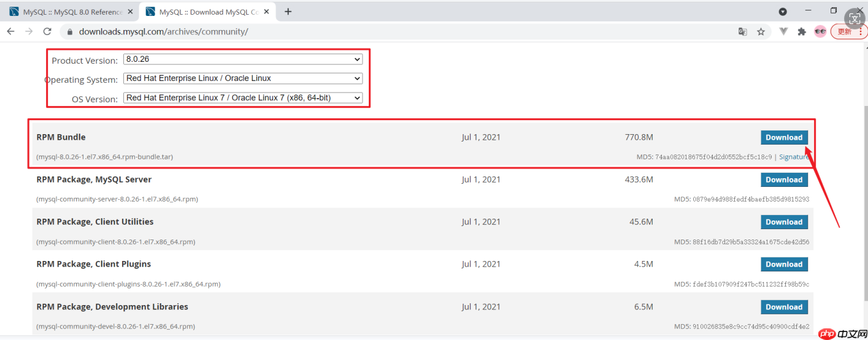868x340 pixels.
Task: Open the tab search dropdown circle
Action: pos(783,12)
